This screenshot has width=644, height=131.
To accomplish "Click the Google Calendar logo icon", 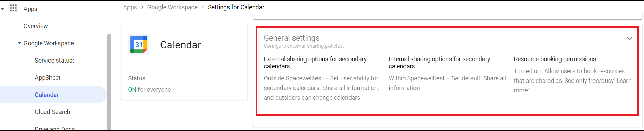I will (x=139, y=45).
